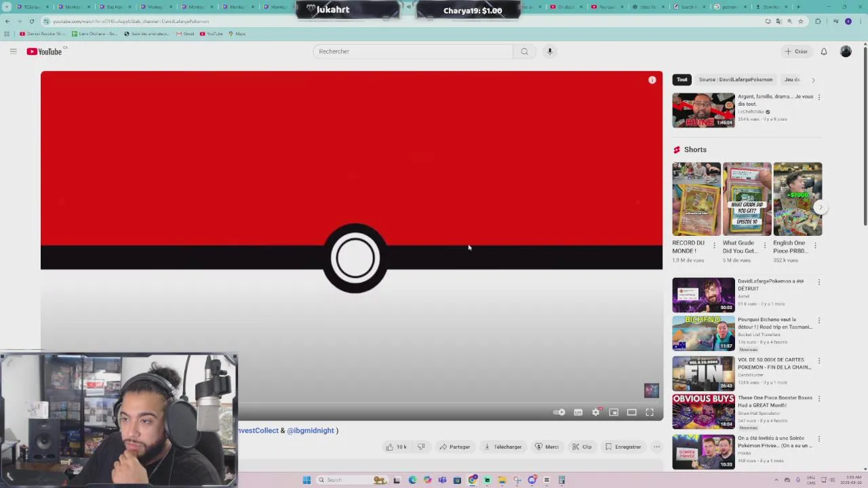The height and width of the screenshot is (488, 868).
Task: Click the search magnifier button
Action: coord(524,52)
